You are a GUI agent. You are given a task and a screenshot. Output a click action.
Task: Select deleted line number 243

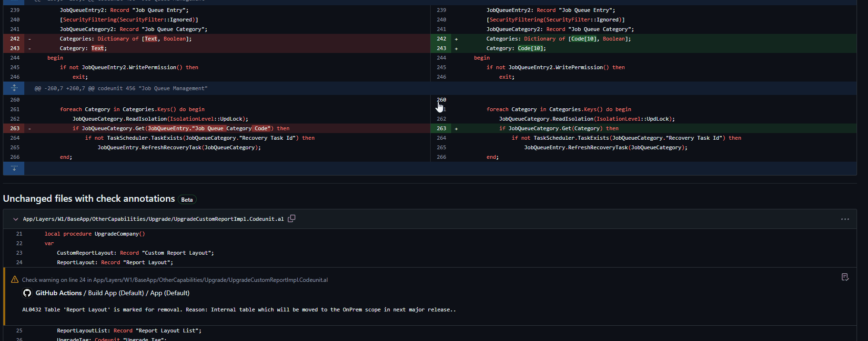pos(15,48)
